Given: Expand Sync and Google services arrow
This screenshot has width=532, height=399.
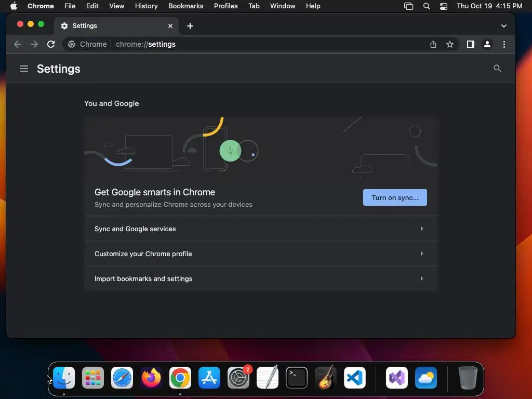Looking at the screenshot, I should [422, 229].
